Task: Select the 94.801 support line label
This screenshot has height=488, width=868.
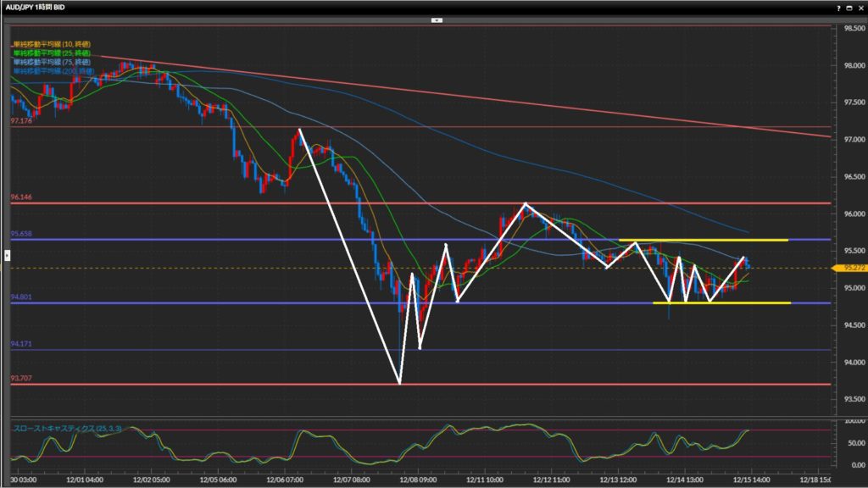Action: click(20, 297)
